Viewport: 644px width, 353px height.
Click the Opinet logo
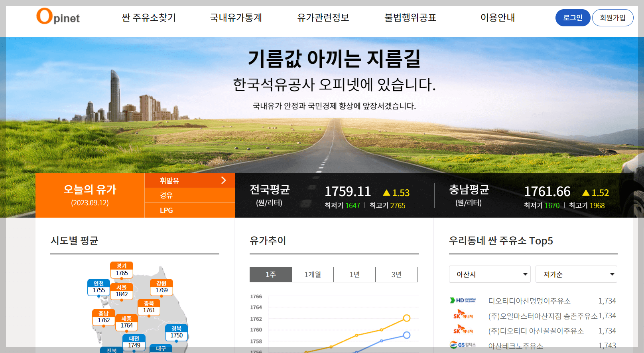(x=58, y=17)
